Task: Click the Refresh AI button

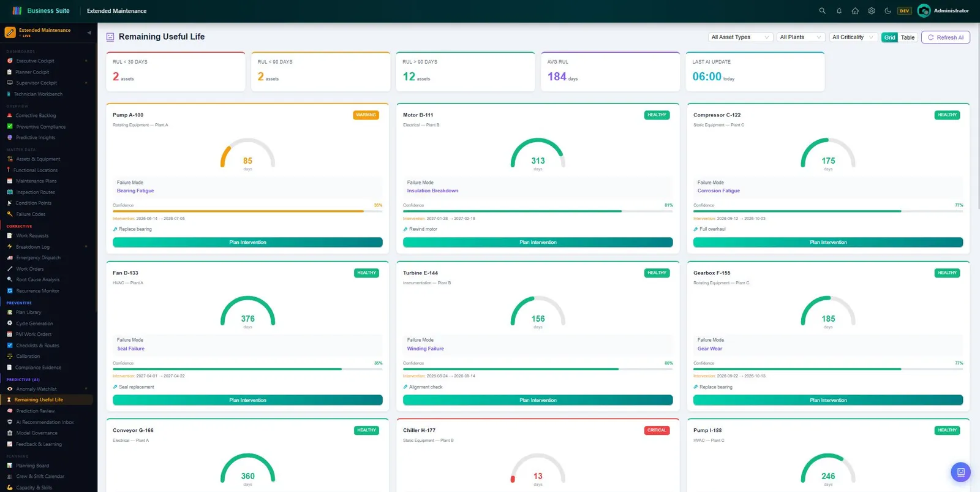Action: pos(946,37)
